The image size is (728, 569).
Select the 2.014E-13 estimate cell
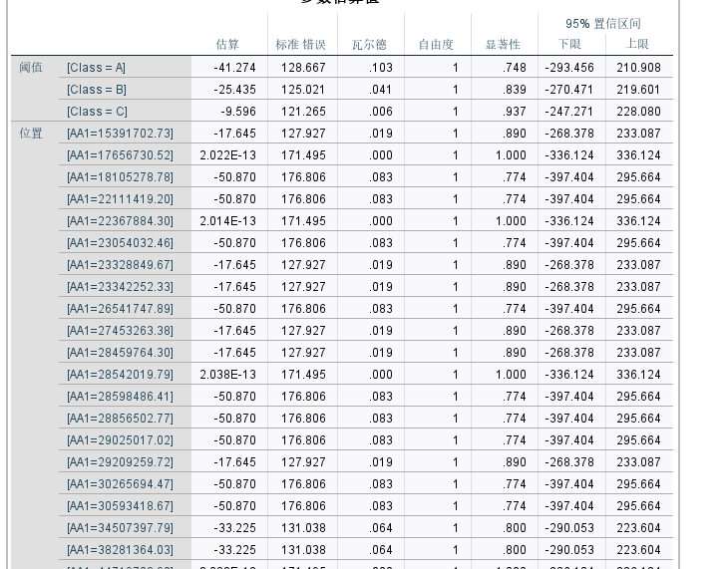(228, 221)
